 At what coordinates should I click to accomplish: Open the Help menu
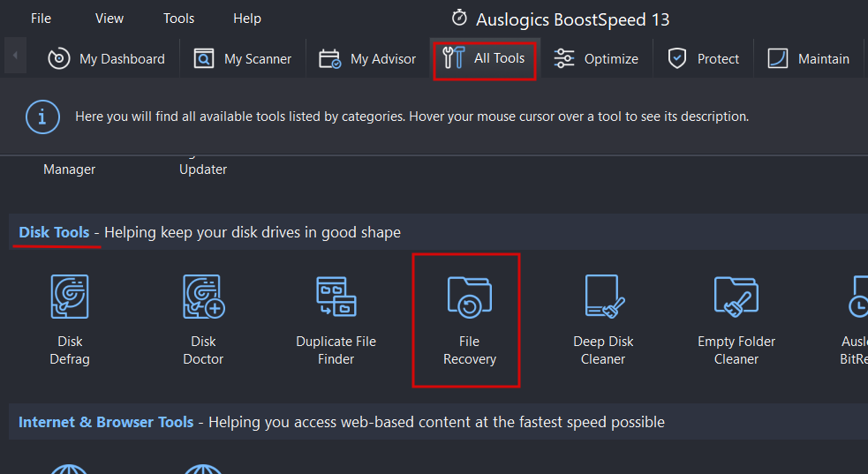[247, 19]
